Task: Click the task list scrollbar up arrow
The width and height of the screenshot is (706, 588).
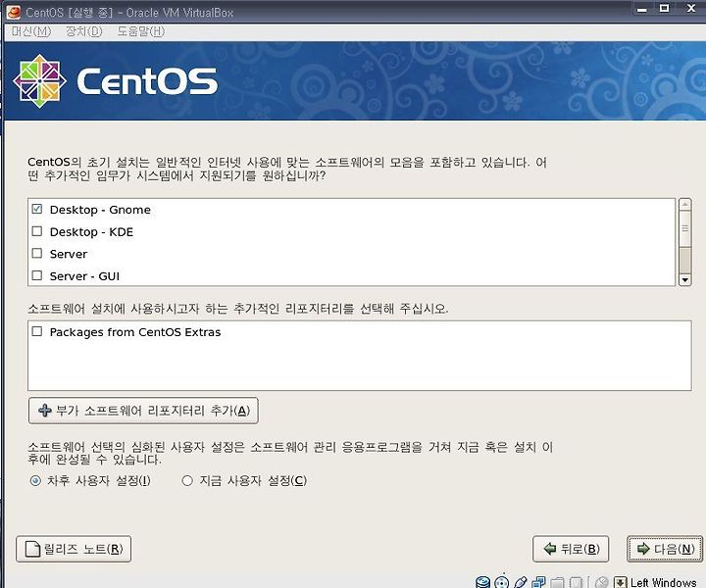Action: click(x=684, y=204)
